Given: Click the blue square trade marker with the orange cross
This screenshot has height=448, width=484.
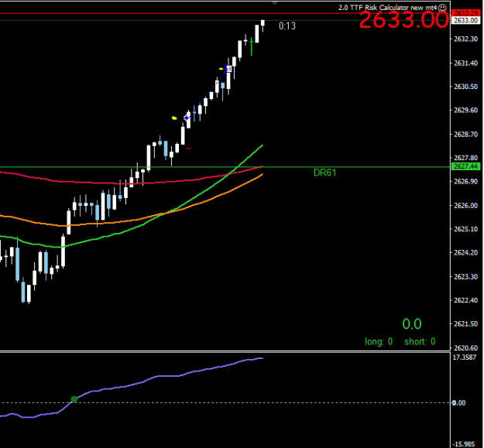Looking at the screenshot, I should (x=228, y=68).
